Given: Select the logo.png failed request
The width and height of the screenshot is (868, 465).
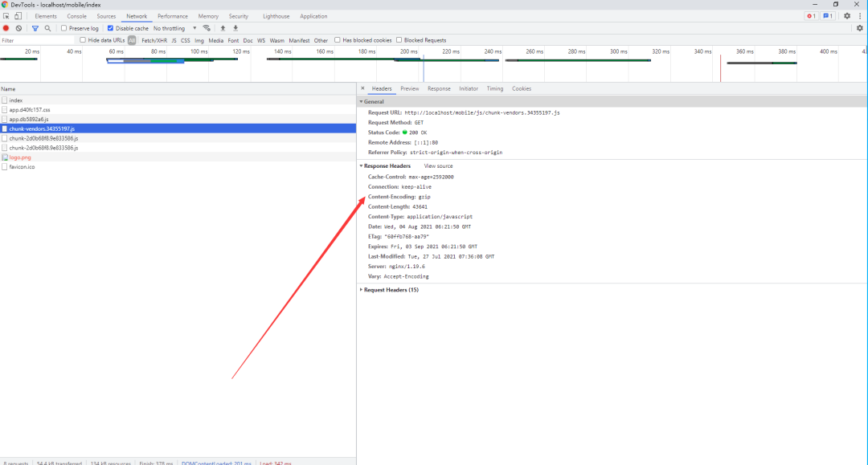Looking at the screenshot, I should click(178, 157).
